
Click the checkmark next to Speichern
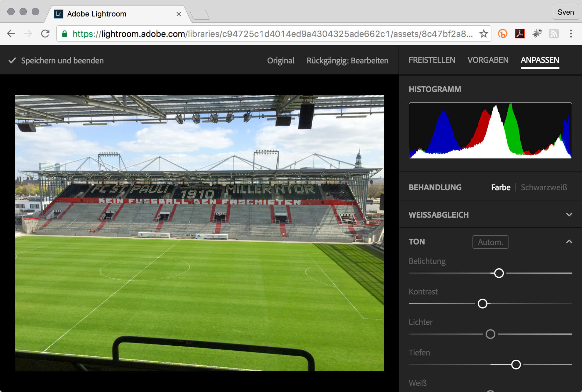point(12,61)
